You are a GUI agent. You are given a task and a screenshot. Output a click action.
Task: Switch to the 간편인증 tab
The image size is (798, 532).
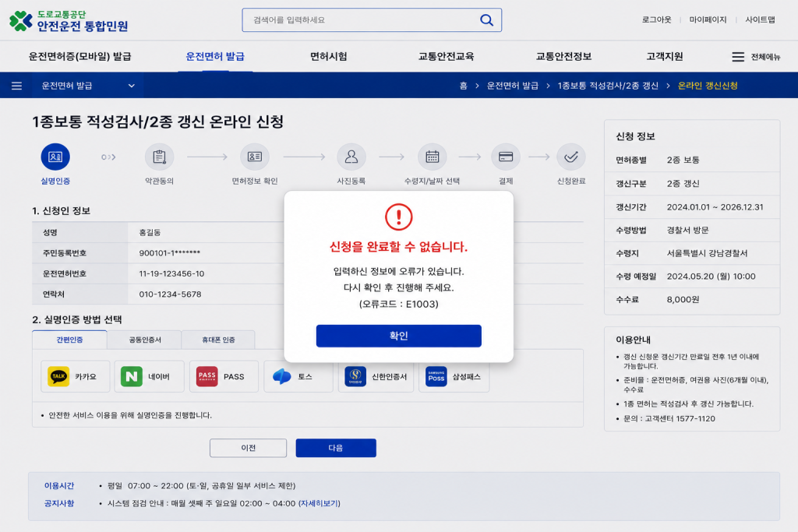[x=69, y=340]
